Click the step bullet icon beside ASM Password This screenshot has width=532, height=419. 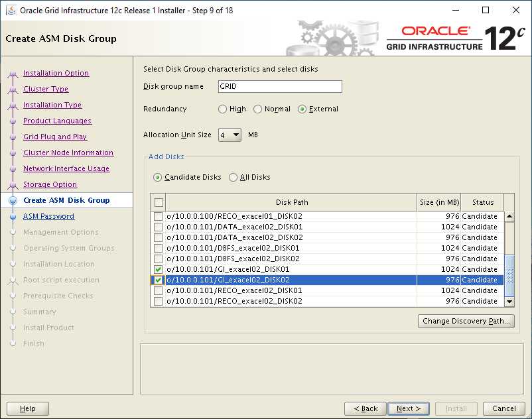tap(13, 217)
